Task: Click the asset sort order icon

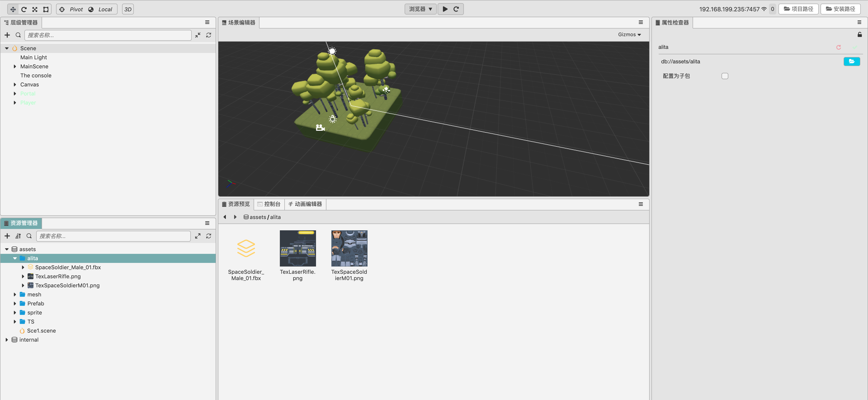Action: 18,236
